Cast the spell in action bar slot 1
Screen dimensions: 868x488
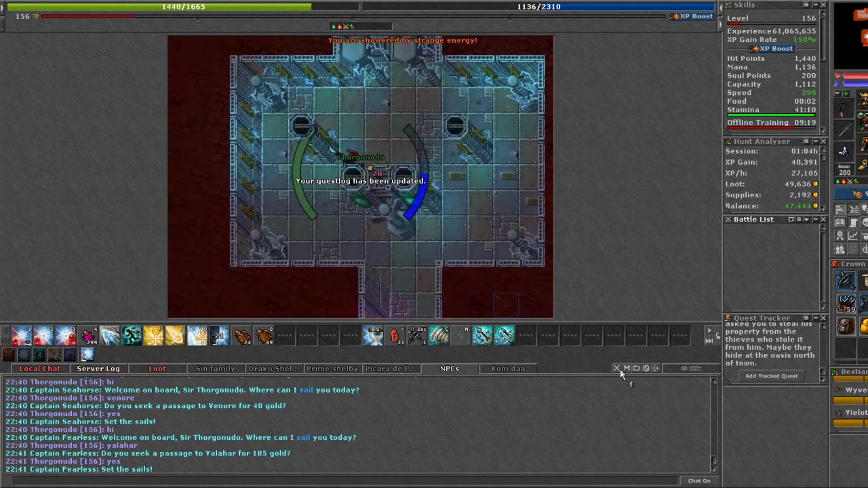click(x=22, y=335)
